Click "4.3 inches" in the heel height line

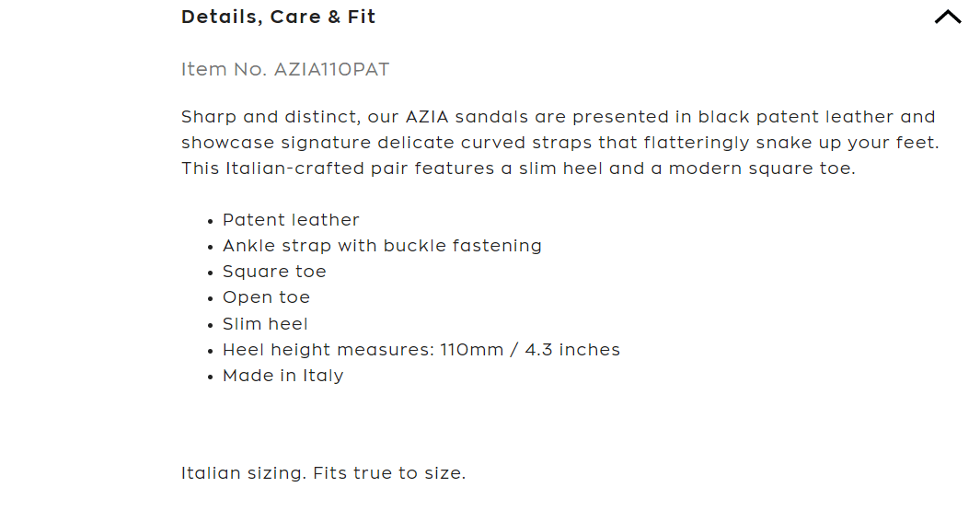coord(572,350)
